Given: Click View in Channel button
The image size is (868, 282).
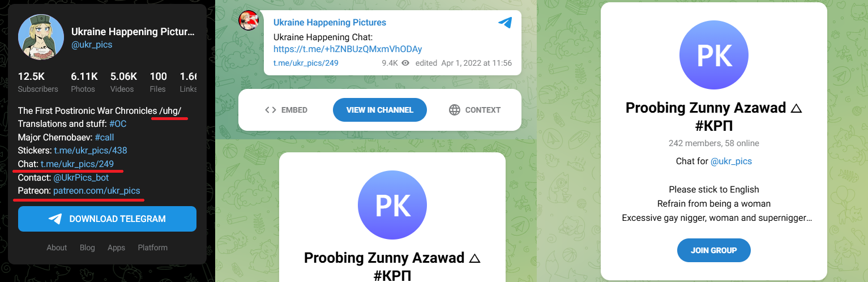Looking at the screenshot, I should pyautogui.click(x=379, y=110).
